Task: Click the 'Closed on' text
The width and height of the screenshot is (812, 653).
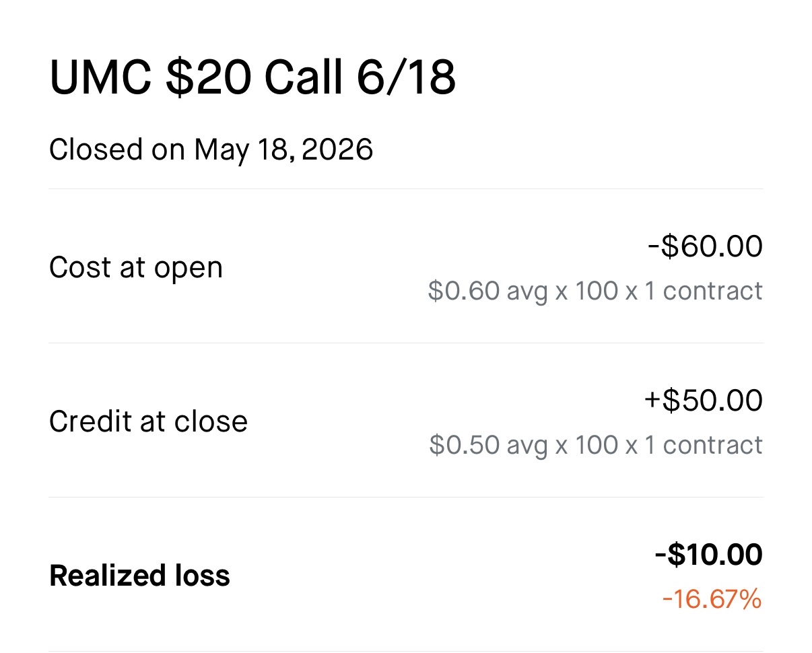Action: (117, 149)
